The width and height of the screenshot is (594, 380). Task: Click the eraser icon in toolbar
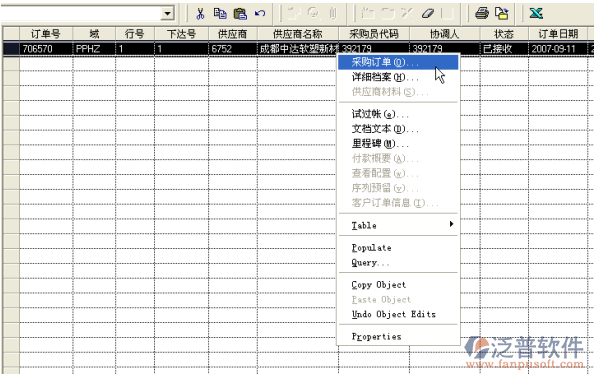[x=427, y=14]
